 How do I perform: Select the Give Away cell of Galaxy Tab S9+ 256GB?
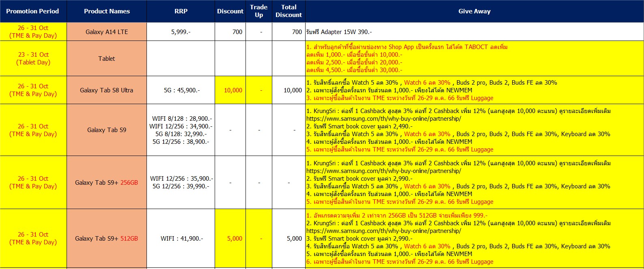(x=474, y=182)
